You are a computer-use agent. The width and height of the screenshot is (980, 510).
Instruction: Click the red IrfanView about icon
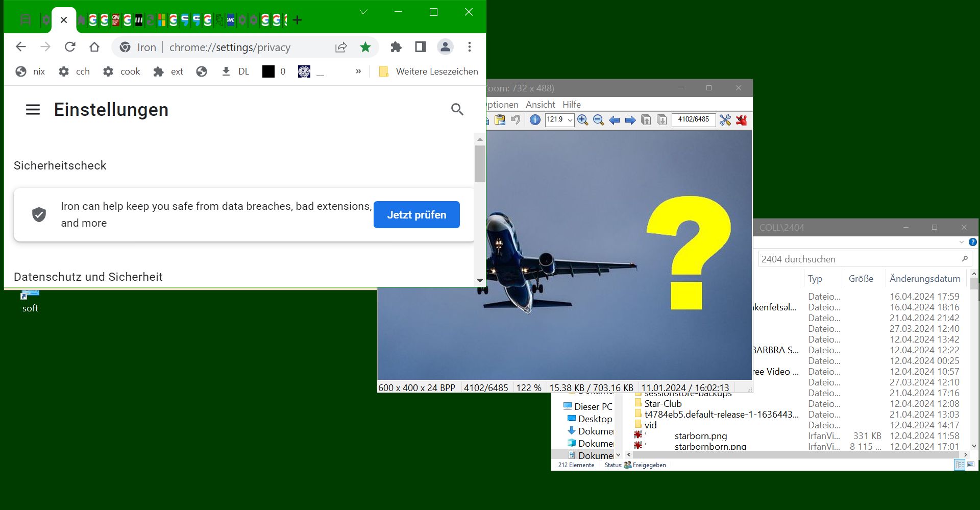click(x=742, y=120)
